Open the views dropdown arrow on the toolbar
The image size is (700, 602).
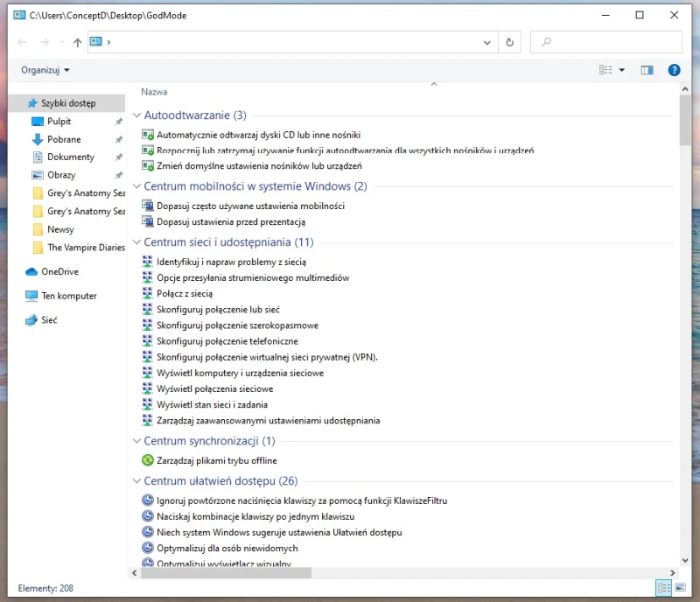tap(623, 70)
